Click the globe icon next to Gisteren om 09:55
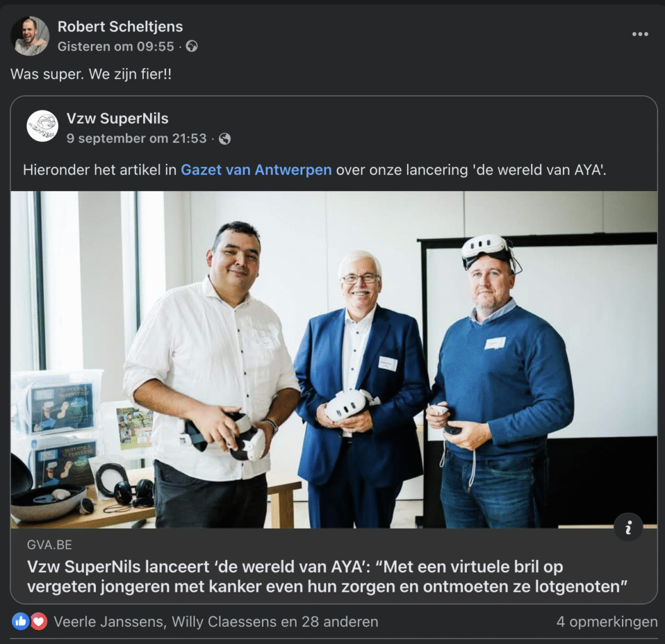This screenshot has height=644, width=665. click(x=192, y=46)
